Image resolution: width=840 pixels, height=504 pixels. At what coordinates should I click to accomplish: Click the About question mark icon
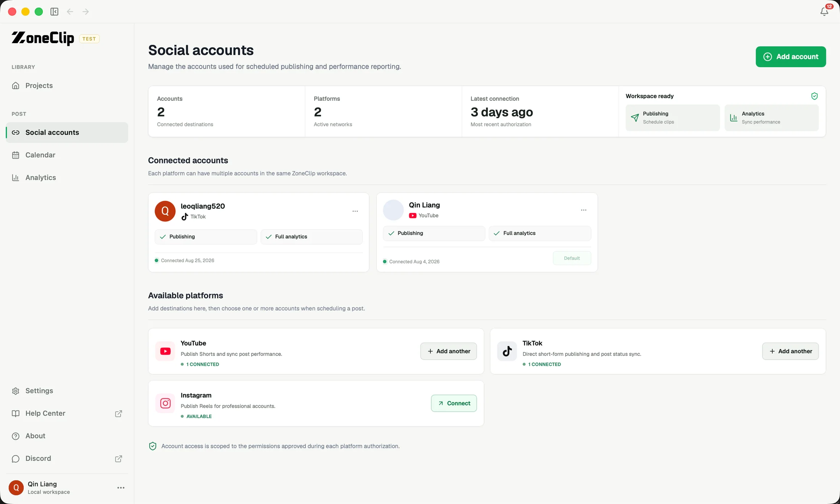click(x=16, y=436)
